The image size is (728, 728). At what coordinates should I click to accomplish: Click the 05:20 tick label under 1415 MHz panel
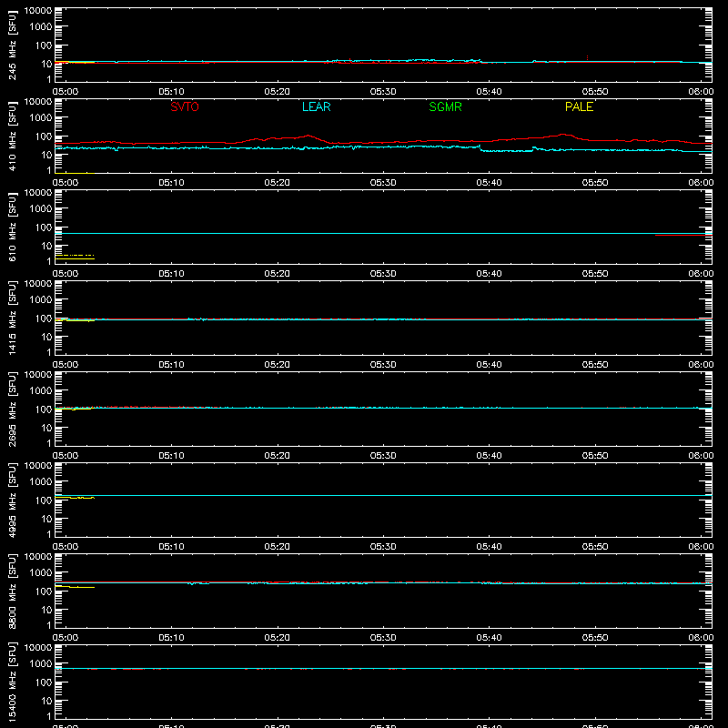[x=278, y=365]
